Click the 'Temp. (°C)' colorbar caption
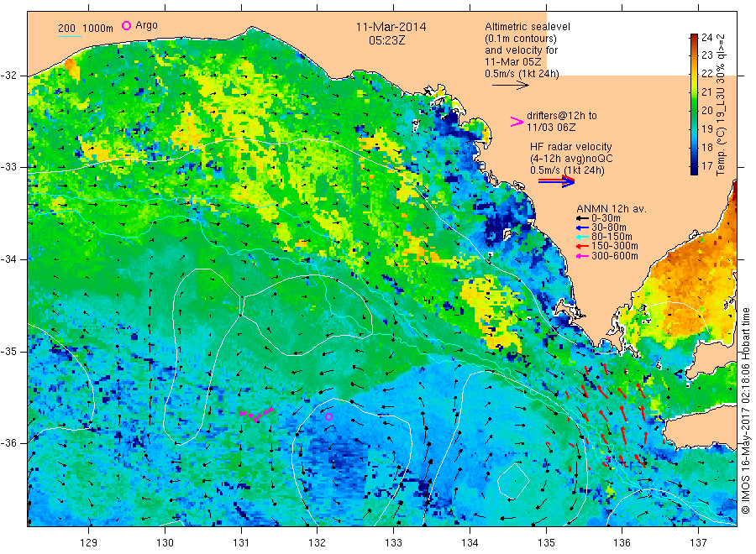Screen dimensions: 756x554 [721, 153]
